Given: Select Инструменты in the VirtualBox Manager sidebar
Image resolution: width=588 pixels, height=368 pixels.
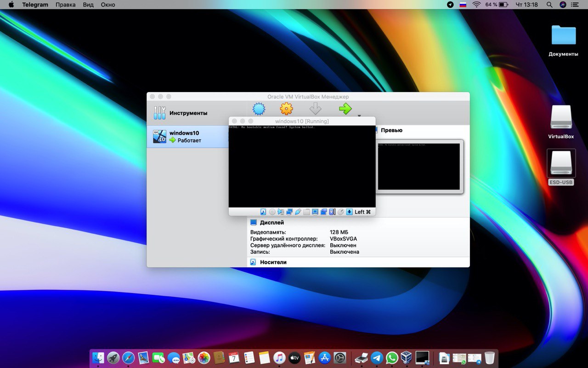Looking at the screenshot, I should tap(197, 113).
